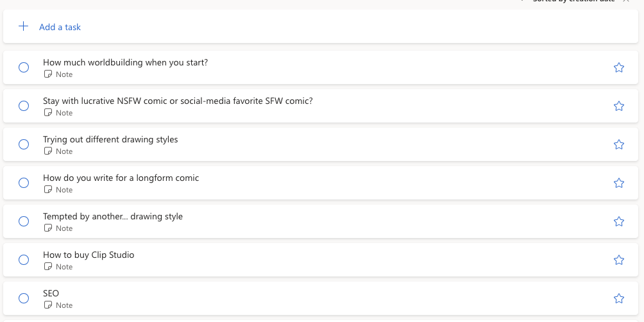
Task: Open 'How to buy Clip Studio' task title
Action: tap(89, 255)
